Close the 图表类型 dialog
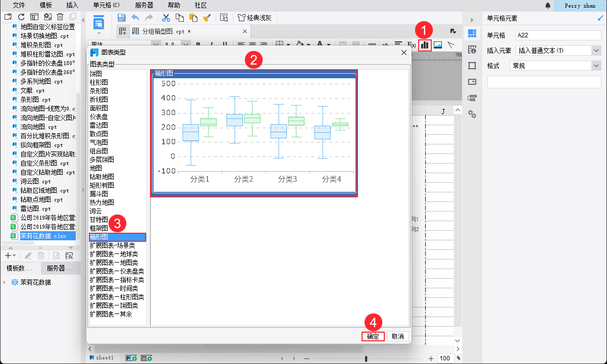 [403, 52]
